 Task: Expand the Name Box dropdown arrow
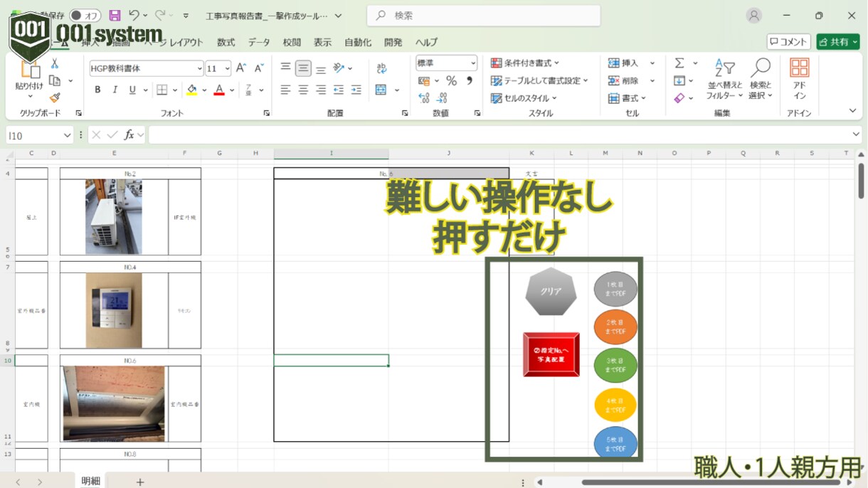click(x=68, y=135)
